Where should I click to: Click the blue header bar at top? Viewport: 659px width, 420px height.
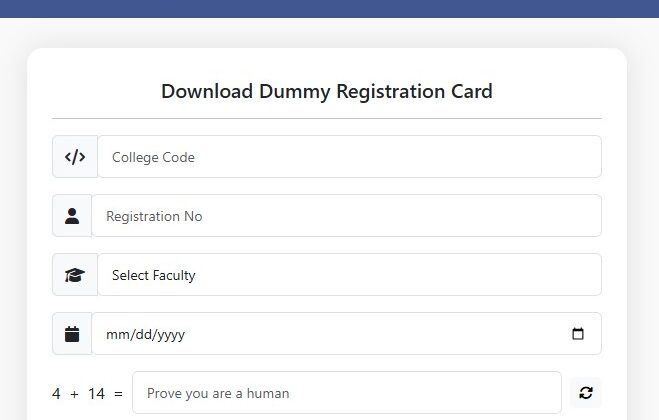pos(329,8)
